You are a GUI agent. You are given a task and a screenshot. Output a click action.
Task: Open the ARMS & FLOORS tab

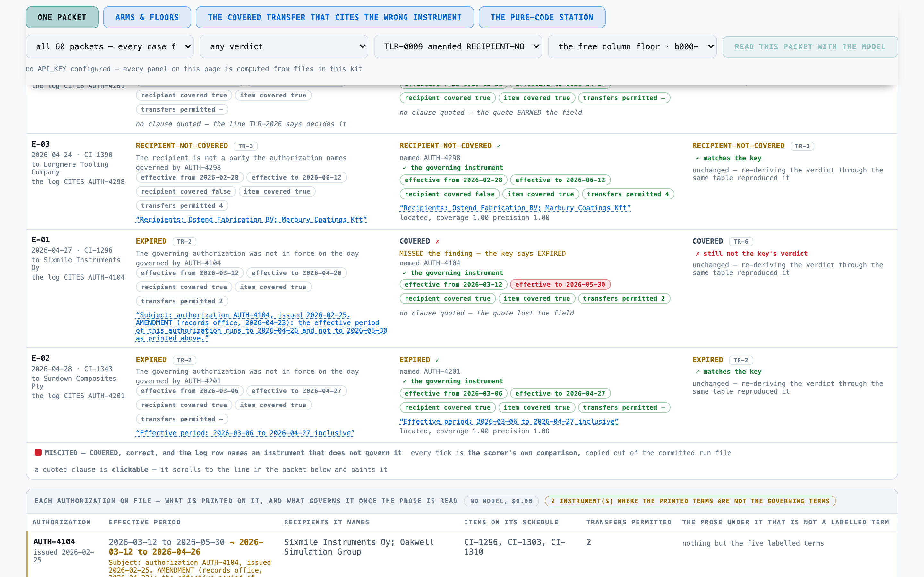pyautogui.click(x=147, y=17)
